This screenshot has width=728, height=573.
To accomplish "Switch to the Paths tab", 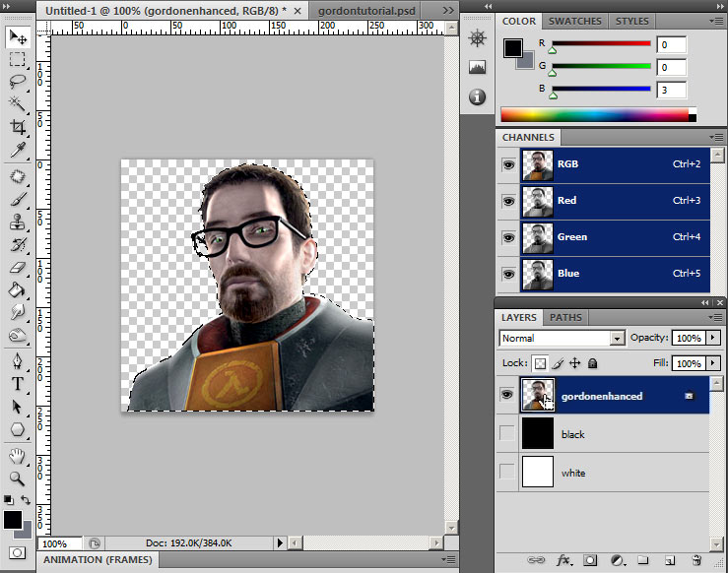I will pyautogui.click(x=565, y=317).
